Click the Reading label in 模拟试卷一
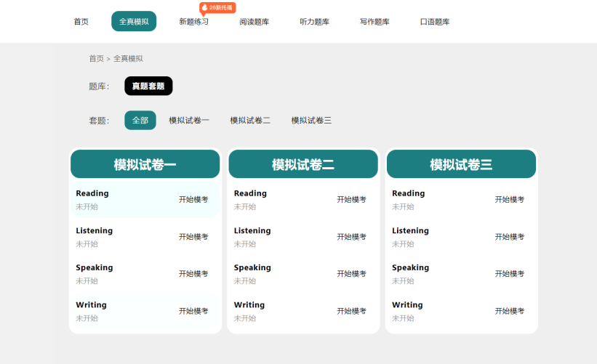Image resolution: width=597 pixels, height=364 pixels. click(92, 193)
